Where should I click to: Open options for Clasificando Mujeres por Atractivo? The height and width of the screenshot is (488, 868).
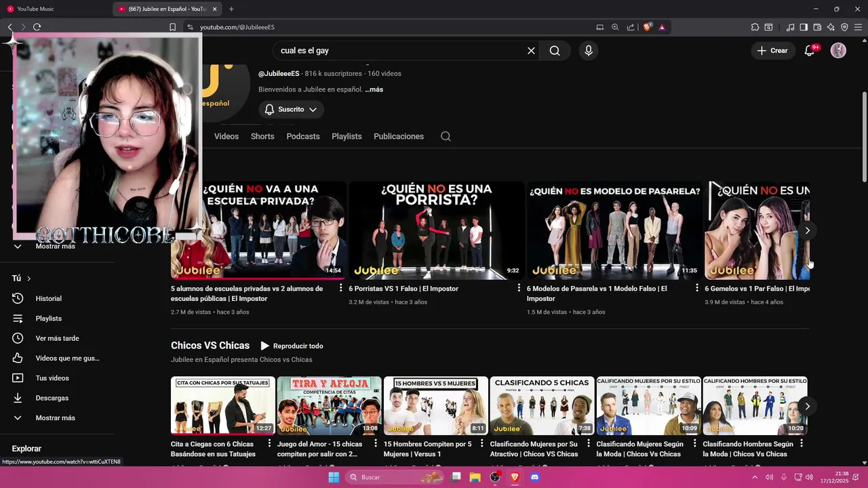589,444
